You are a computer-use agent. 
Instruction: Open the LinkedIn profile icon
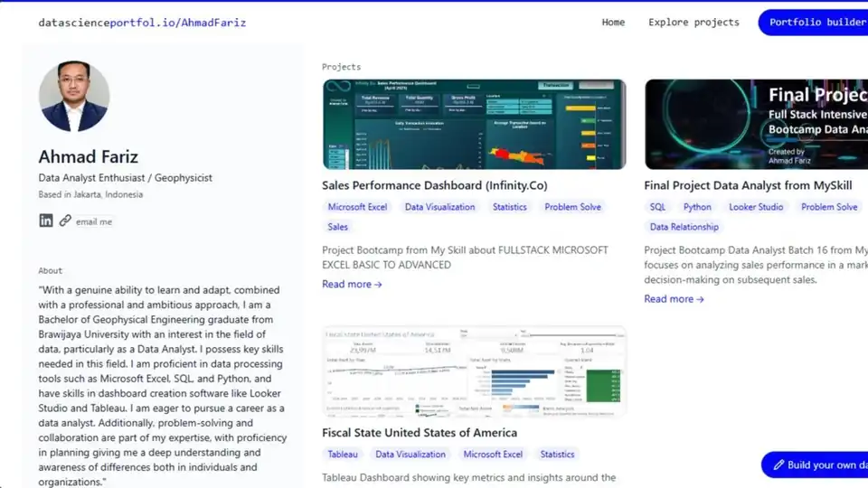point(46,221)
